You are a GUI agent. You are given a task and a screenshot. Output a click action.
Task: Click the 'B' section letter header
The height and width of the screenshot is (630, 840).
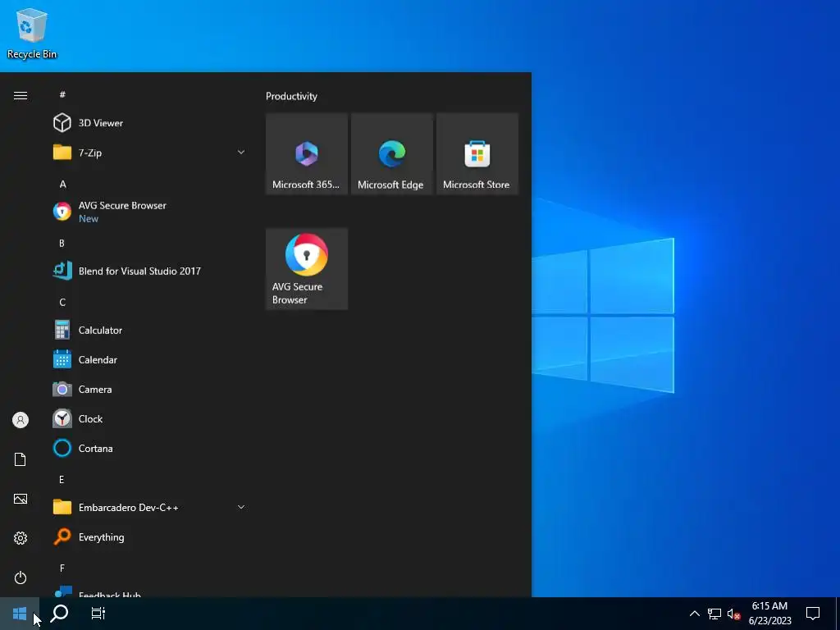[62, 243]
